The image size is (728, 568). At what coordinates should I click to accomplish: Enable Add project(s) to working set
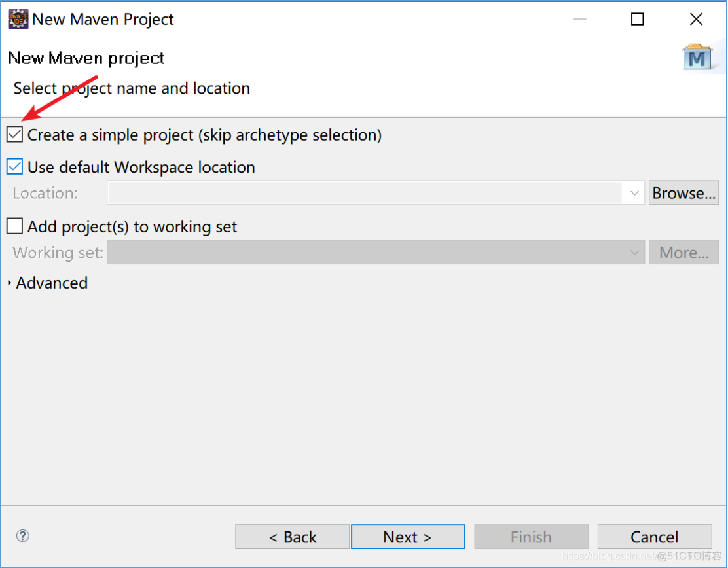pos(15,226)
